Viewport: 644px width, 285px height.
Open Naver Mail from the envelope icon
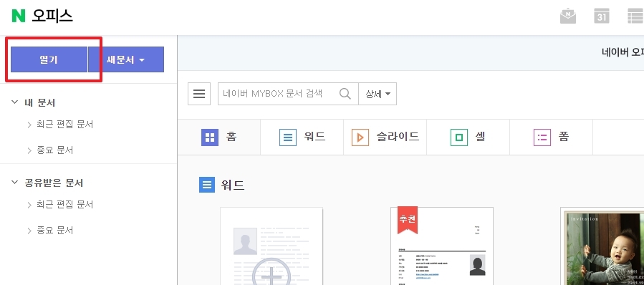click(568, 16)
